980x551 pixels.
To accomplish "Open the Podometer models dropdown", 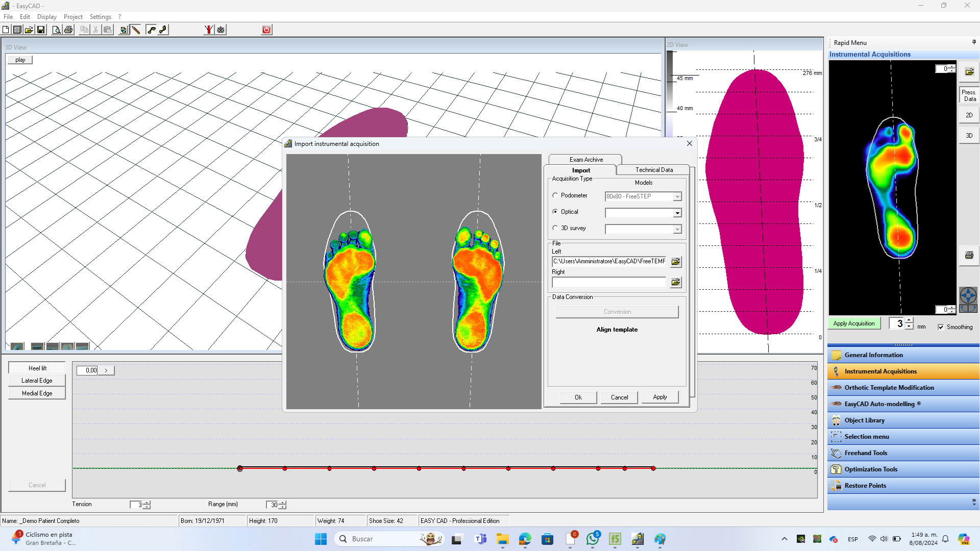I will [x=677, y=196].
